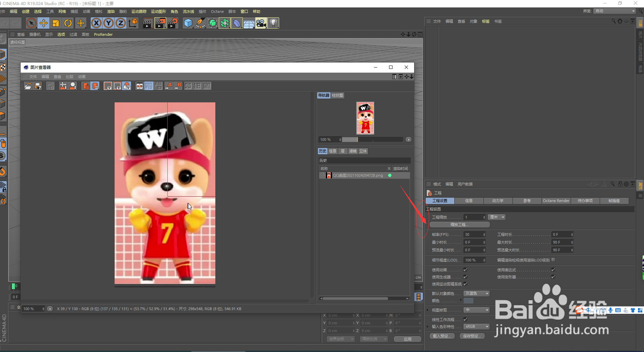Screen dimensions: 644x352
Task: Switch to Octane Render tab in Attributes
Action: click(x=556, y=201)
